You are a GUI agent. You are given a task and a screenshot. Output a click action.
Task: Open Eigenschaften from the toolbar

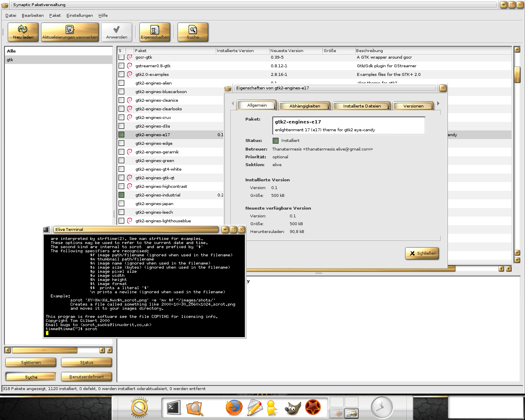[155, 32]
